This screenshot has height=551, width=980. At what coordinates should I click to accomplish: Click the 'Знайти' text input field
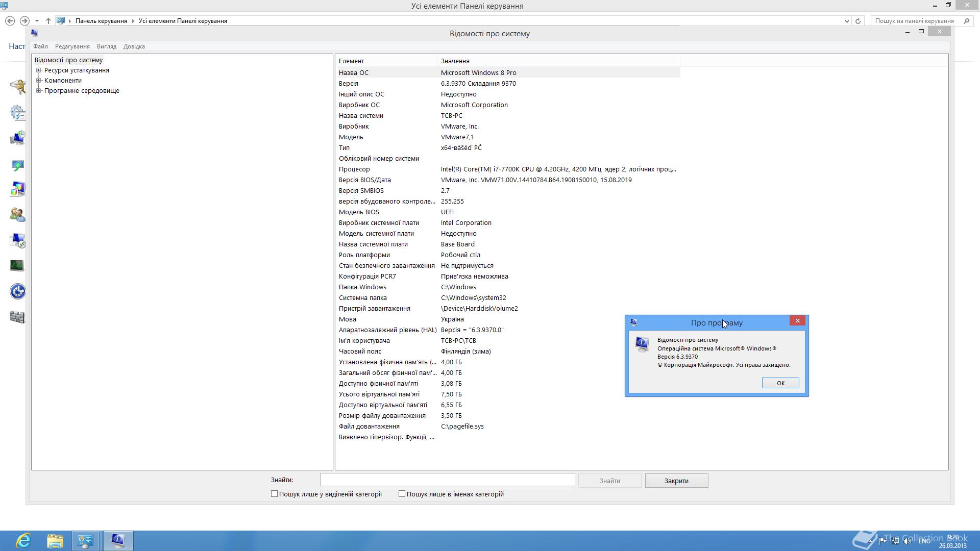pos(447,480)
